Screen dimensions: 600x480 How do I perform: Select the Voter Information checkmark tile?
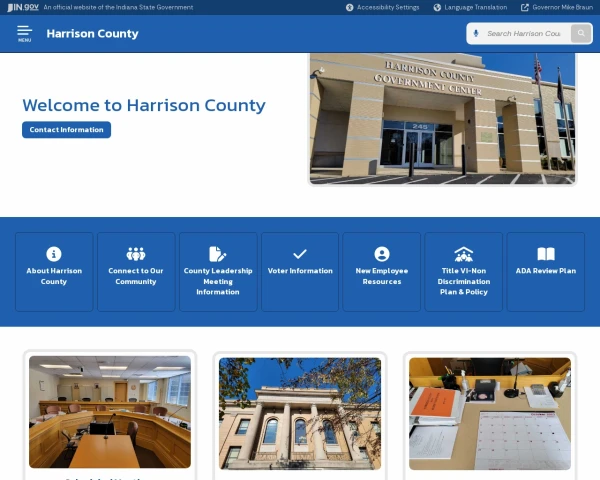300,272
